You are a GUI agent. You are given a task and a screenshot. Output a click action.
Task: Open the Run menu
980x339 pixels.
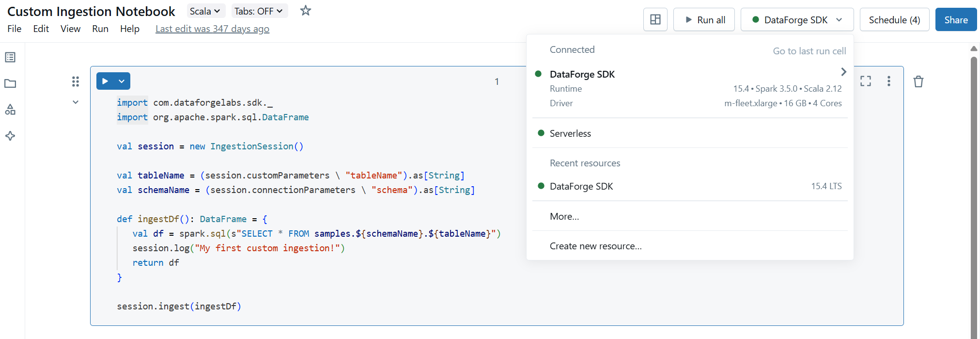pyautogui.click(x=100, y=29)
